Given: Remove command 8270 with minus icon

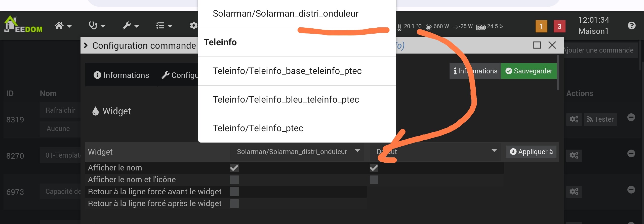Looking at the screenshot, I should tap(631, 153).
